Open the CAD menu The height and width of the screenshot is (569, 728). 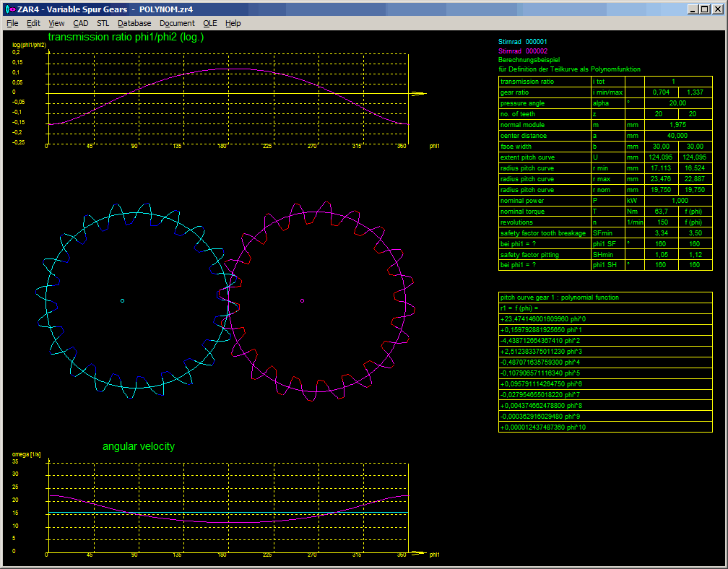coord(81,23)
